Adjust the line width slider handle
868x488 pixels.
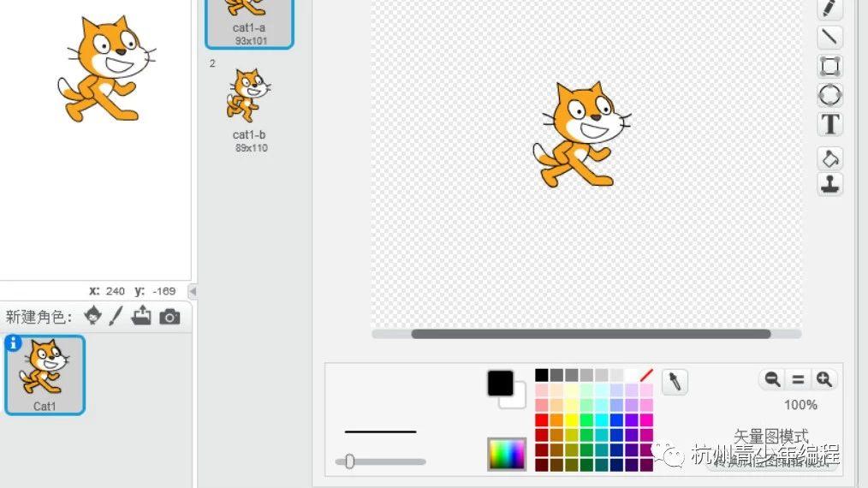349,461
